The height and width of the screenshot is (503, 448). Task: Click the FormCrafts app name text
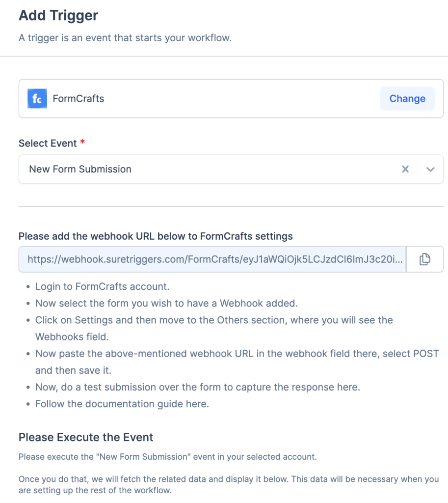coord(79,98)
